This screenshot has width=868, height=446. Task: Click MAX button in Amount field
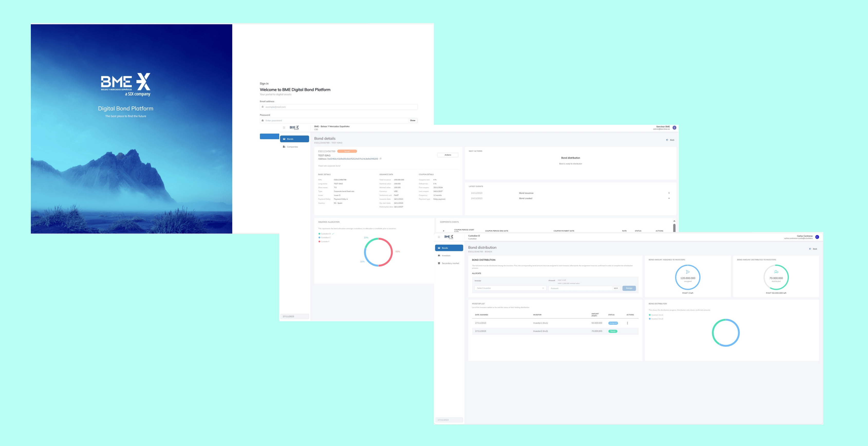tap(616, 288)
